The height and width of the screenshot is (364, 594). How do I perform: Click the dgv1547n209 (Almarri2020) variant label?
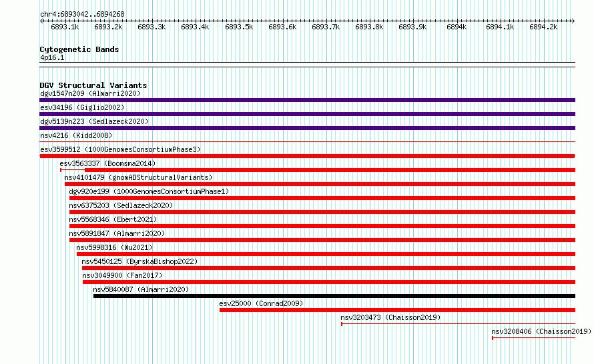tap(90, 93)
